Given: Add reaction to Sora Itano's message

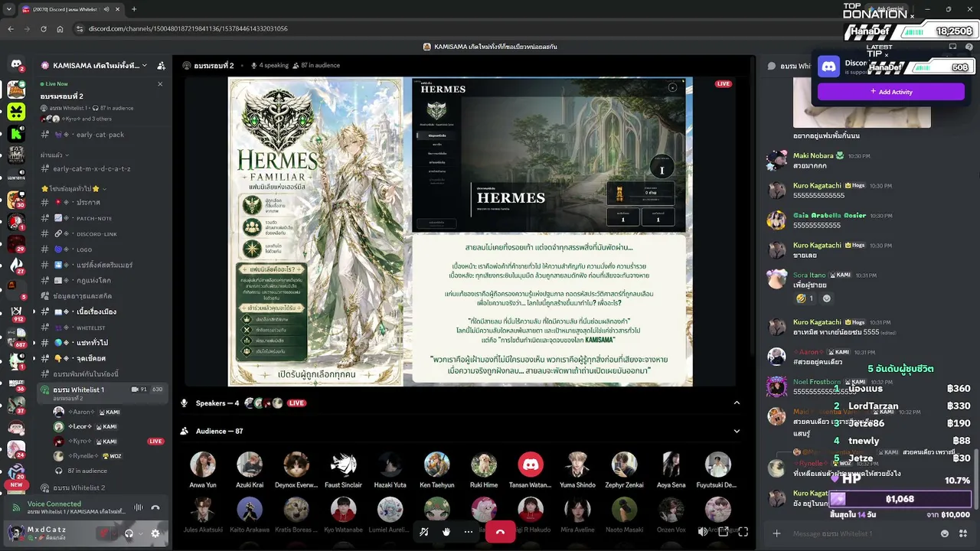Looking at the screenshot, I should coord(826,298).
